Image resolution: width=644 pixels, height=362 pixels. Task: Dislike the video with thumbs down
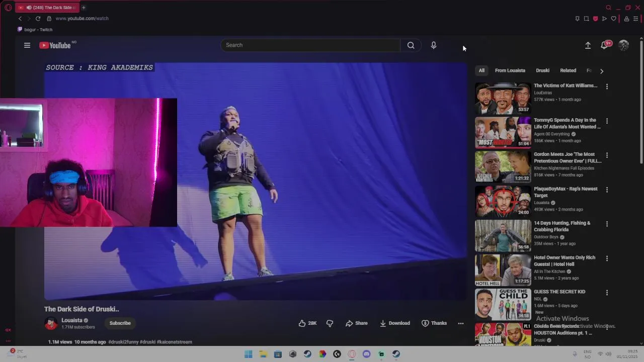coord(330,323)
